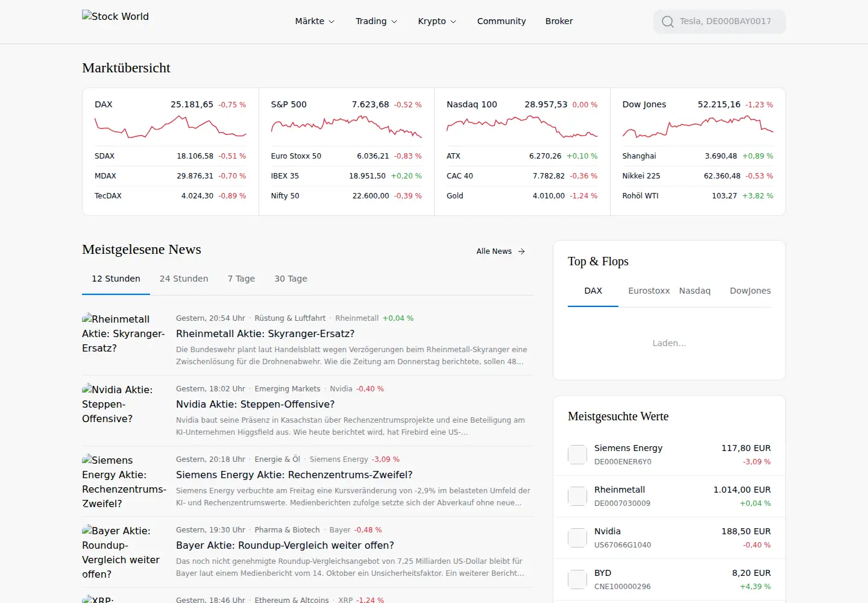Open the Bayer Roundup-Vergleich article thumbnail

pos(124,552)
